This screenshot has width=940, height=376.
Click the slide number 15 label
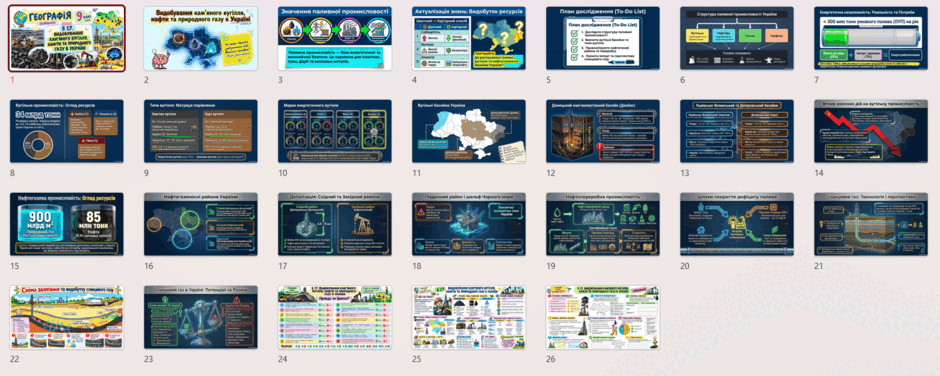[x=14, y=266]
